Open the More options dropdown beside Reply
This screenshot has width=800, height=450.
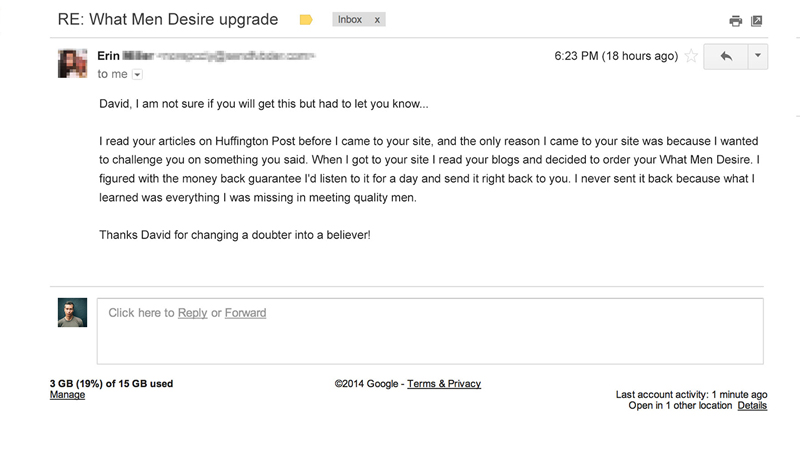tap(758, 56)
